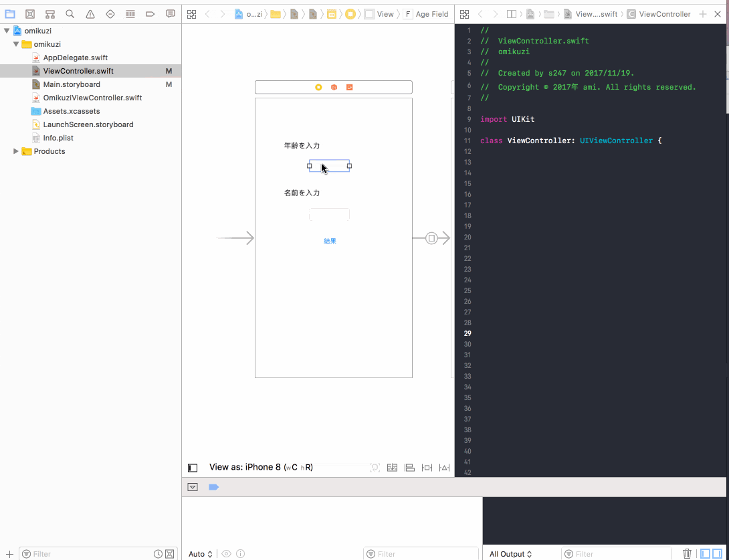The image size is (729, 560).
Task: Open the Test navigator diamond icon
Action: 110,14
